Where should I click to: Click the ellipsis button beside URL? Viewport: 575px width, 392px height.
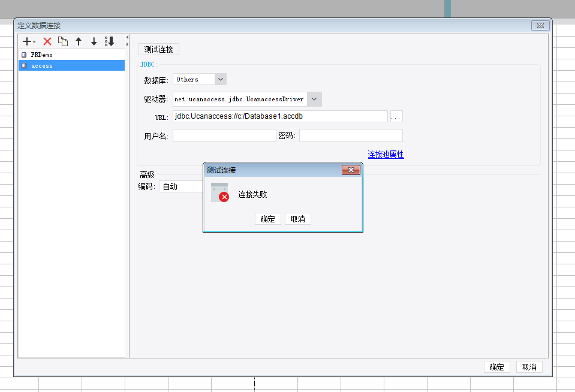point(396,116)
